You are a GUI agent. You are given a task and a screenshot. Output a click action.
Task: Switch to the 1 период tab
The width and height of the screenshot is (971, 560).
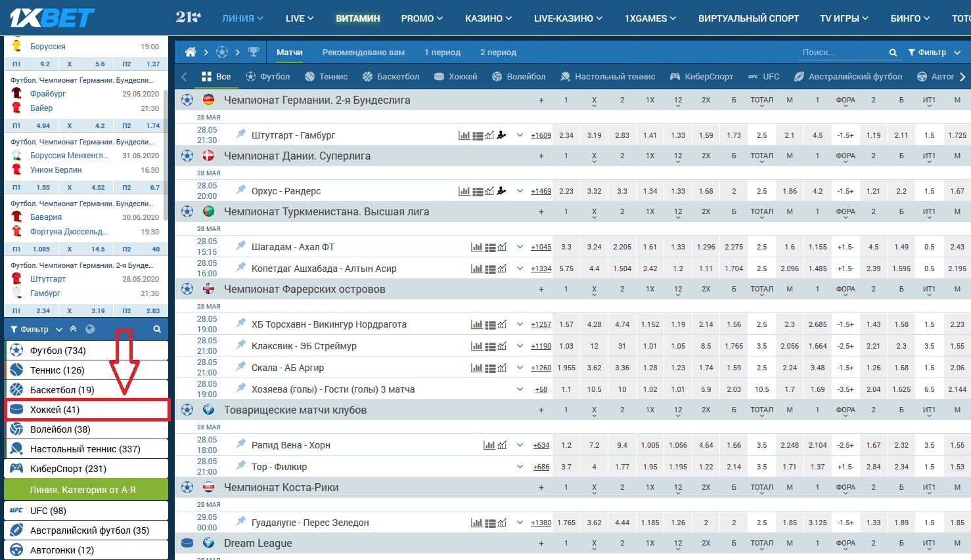point(442,52)
